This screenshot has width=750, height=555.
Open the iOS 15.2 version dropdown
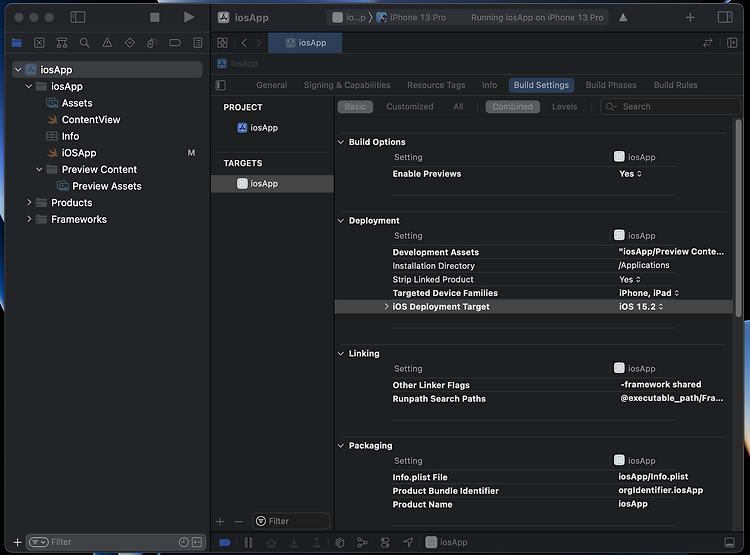click(x=641, y=307)
